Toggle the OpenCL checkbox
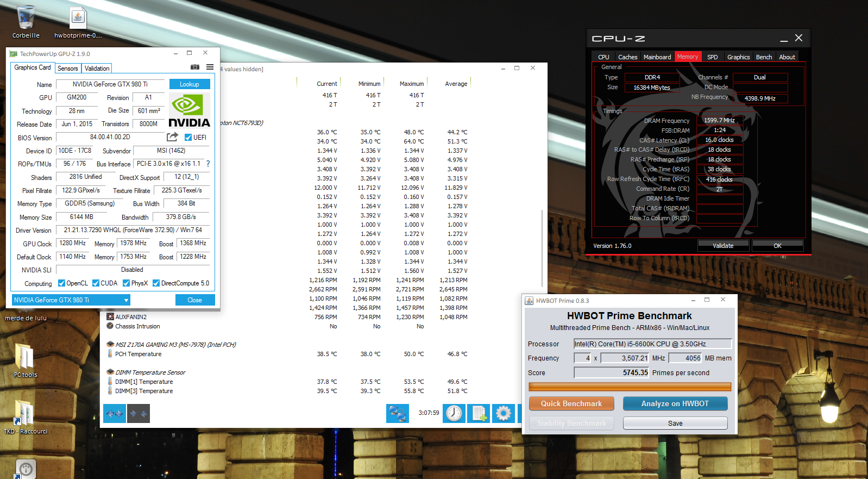The image size is (868, 479). pos(61,283)
